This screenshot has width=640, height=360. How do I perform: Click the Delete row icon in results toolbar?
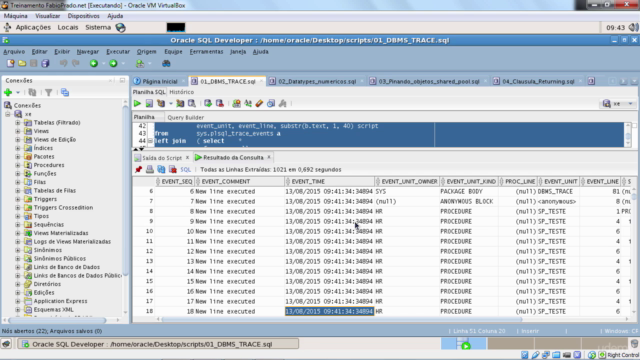(173, 169)
